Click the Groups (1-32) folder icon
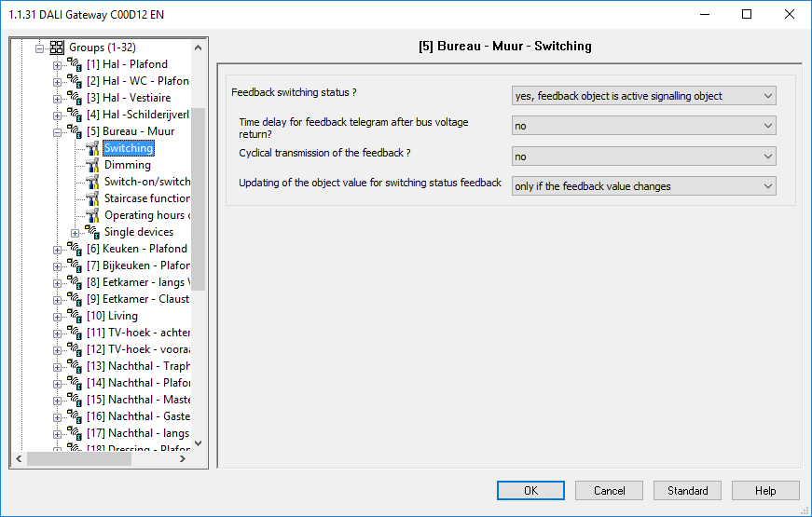The width and height of the screenshot is (812, 517). [x=56, y=48]
